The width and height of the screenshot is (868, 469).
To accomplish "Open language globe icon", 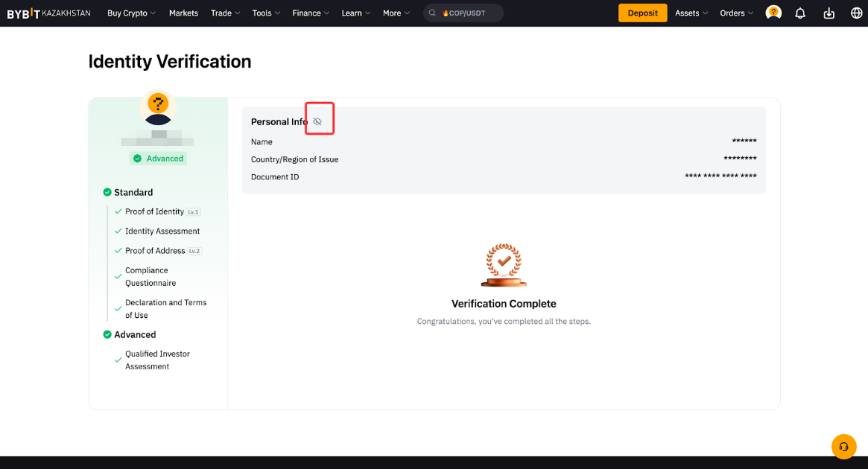I will click(856, 13).
